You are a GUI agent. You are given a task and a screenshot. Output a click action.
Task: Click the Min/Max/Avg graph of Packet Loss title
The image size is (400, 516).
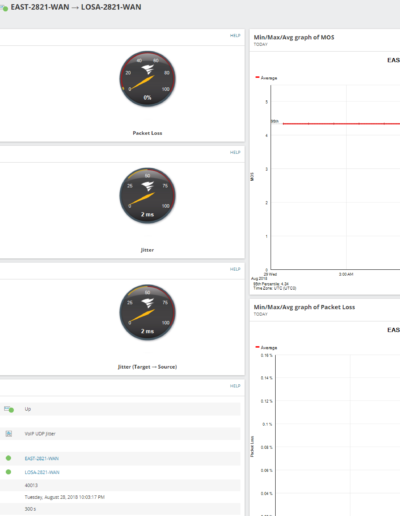304,307
